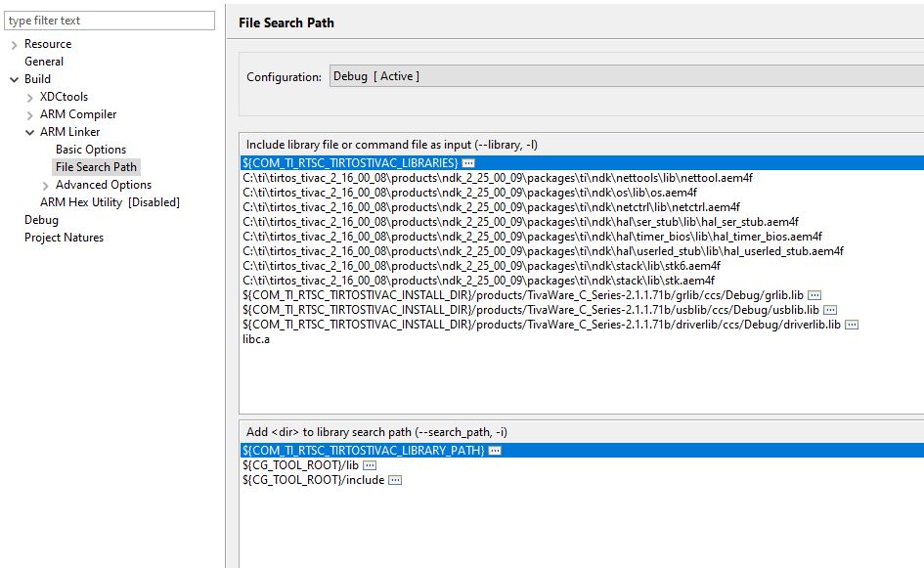Select the usblib.lib library entry
Image resolution: width=924 pixels, height=568 pixels.
[x=531, y=310]
